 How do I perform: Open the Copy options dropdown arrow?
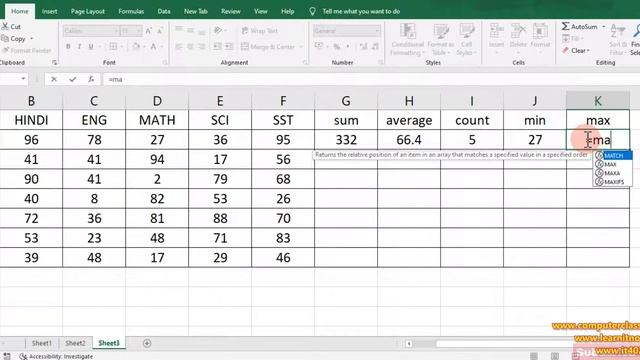tap(31, 38)
